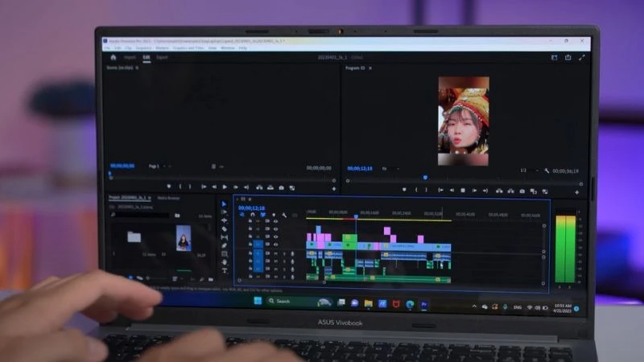The height and width of the screenshot is (362, 644).
Task: Select the Rectangle tool
Action: [224, 254]
